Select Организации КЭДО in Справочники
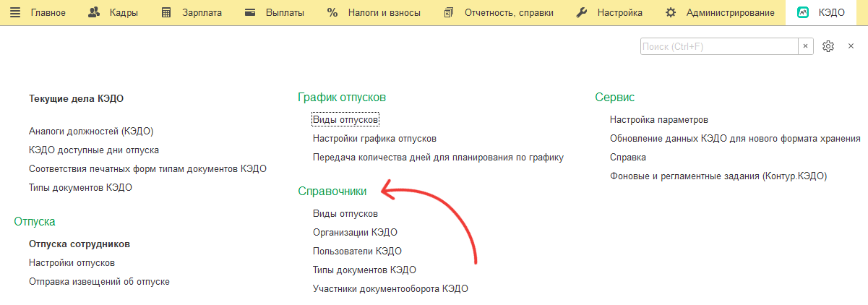This screenshot has width=868, height=305. coord(355,233)
